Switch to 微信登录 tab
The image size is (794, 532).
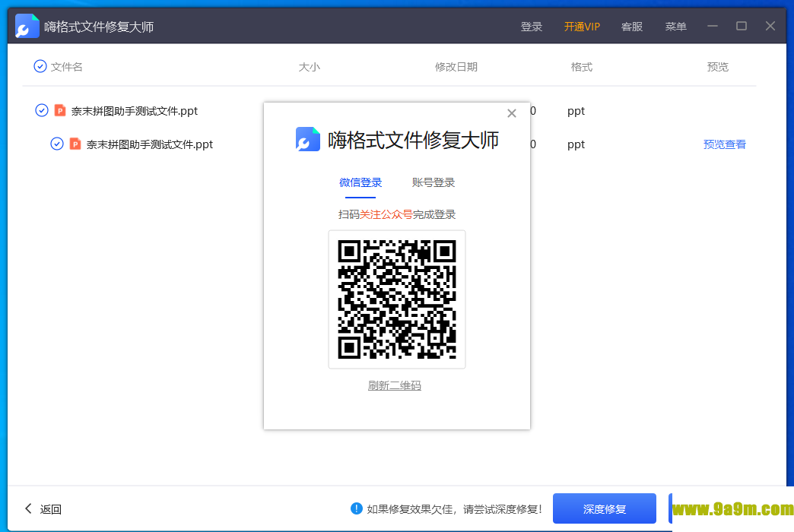pyautogui.click(x=360, y=182)
